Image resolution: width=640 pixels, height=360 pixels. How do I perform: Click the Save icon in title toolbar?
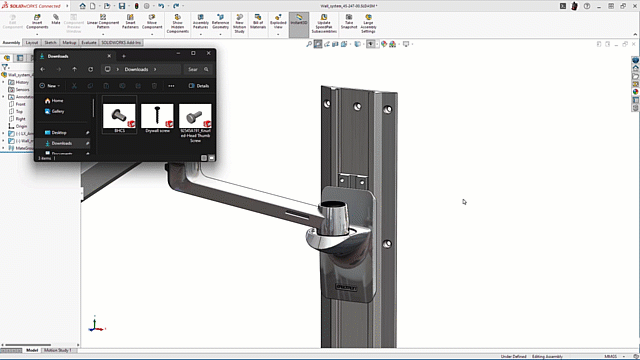point(122,6)
